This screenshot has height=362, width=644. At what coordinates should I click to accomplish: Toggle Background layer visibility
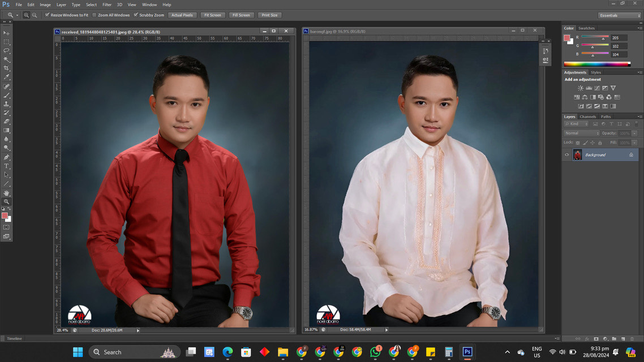[568, 154]
